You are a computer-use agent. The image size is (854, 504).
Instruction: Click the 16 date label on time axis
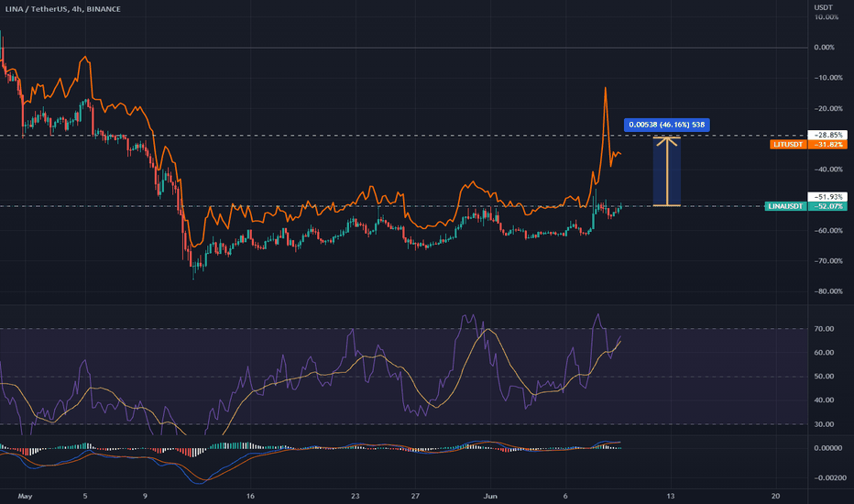tap(250, 497)
